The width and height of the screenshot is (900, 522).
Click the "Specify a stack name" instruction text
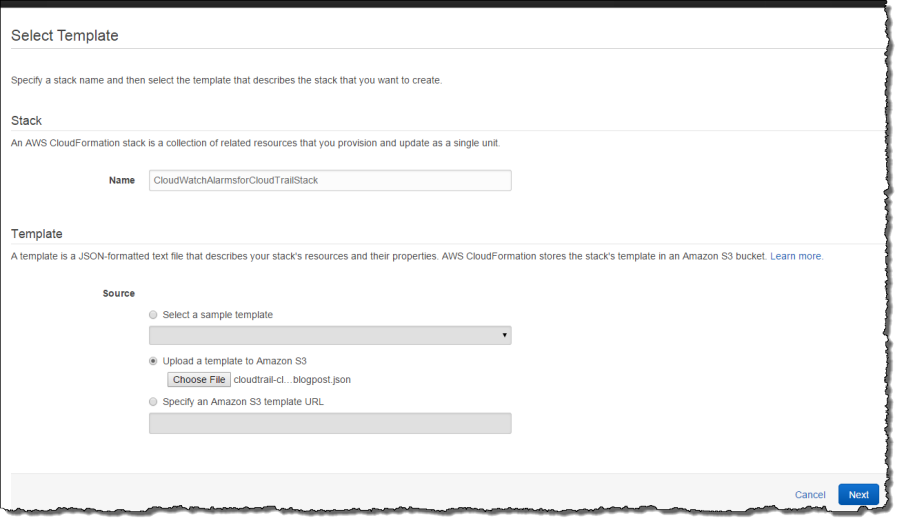(226, 80)
